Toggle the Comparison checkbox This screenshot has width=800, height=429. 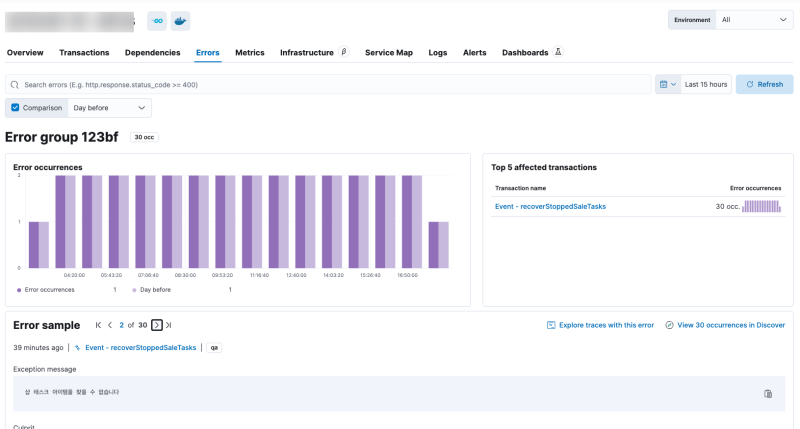click(x=15, y=107)
